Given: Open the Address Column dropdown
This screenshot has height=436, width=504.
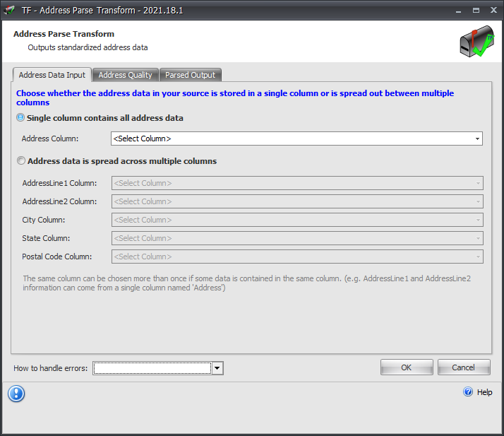Looking at the screenshot, I should click(296, 139).
